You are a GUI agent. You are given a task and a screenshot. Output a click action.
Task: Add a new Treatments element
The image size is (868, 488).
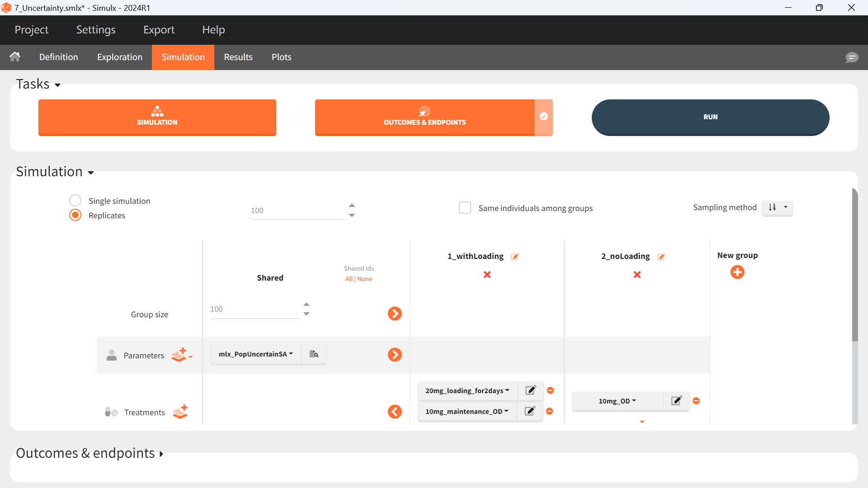tap(180, 412)
